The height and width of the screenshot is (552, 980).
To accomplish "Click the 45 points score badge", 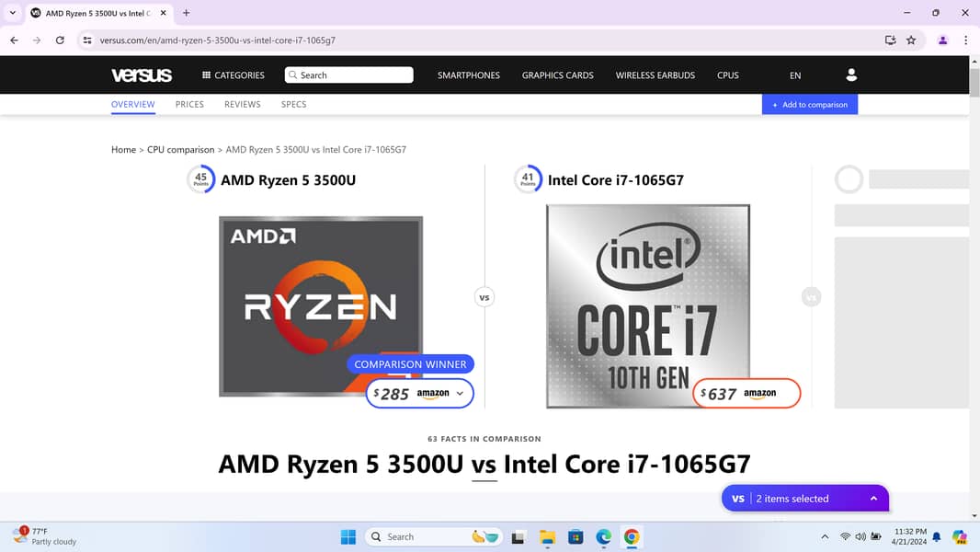I will point(200,179).
